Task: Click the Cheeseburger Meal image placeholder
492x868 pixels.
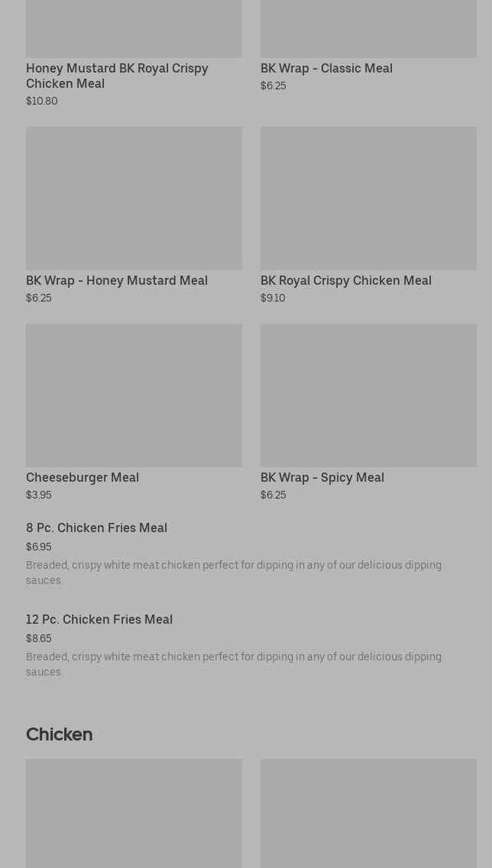Action: click(x=134, y=395)
